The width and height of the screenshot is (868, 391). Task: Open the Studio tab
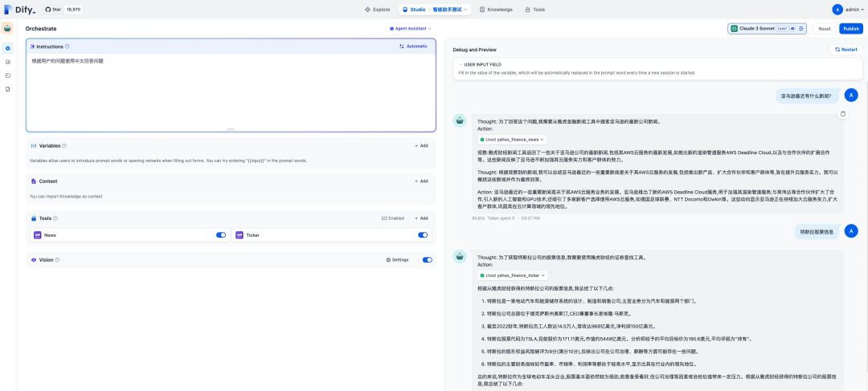[x=414, y=10]
